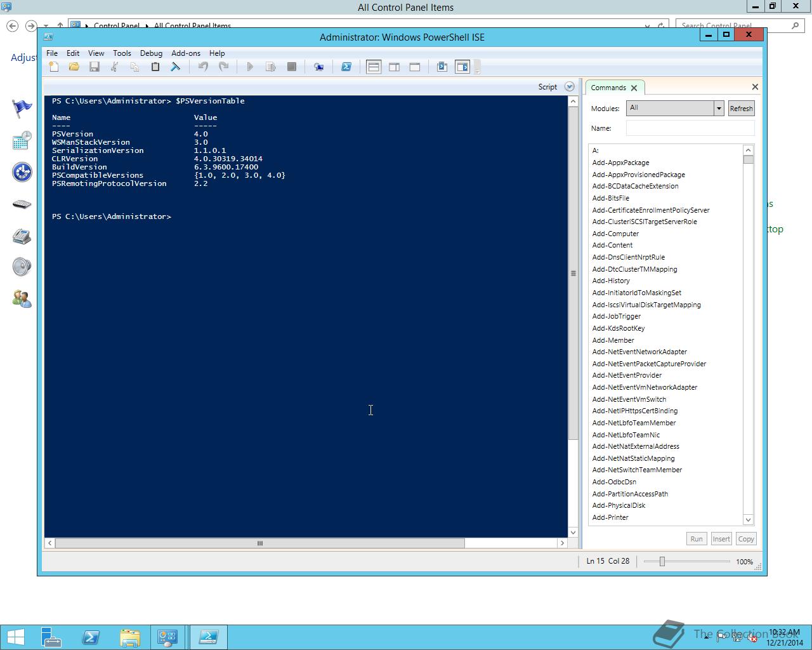Select Add-Computer in command list

point(615,234)
